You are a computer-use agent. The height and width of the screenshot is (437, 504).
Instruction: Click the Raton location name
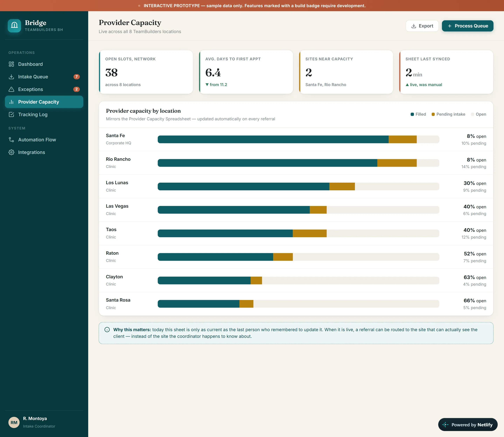[112, 253]
